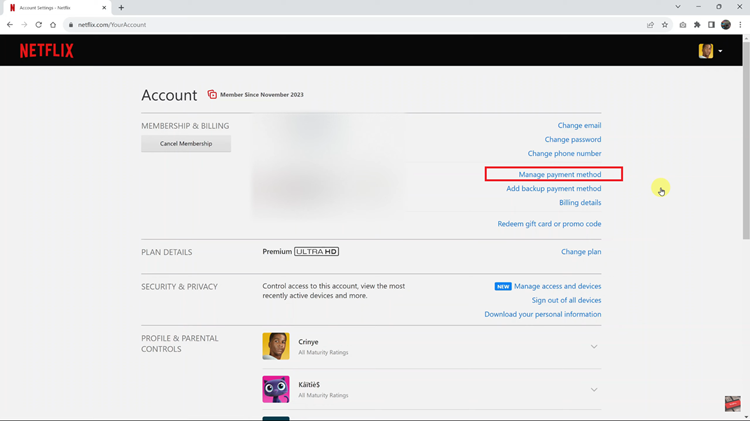Image resolution: width=750 pixels, height=421 pixels.
Task: Bookmark page with star icon
Action: click(665, 25)
